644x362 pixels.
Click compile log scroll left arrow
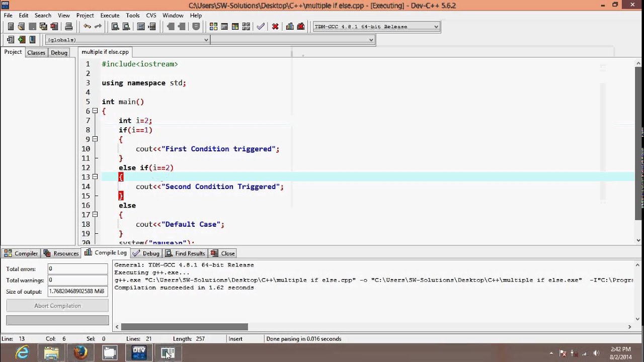click(117, 327)
